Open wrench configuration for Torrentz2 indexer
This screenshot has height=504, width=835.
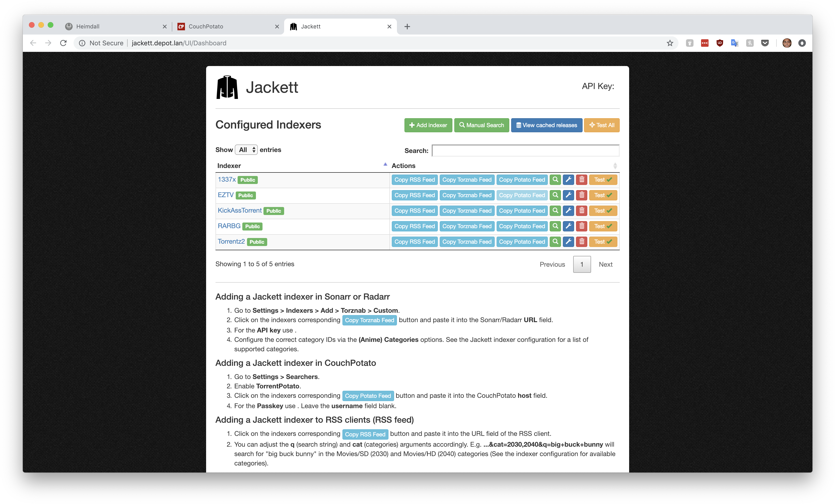pos(568,242)
